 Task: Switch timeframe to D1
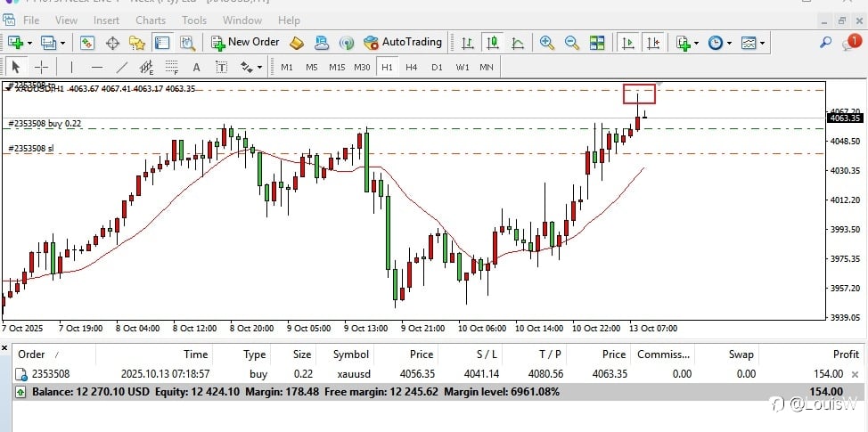438,68
